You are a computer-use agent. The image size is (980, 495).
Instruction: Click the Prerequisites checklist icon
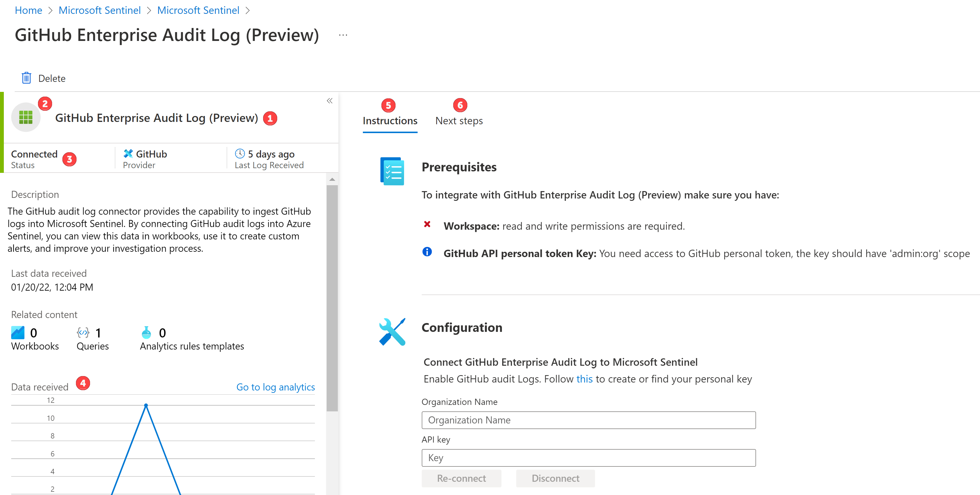[x=391, y=170]
